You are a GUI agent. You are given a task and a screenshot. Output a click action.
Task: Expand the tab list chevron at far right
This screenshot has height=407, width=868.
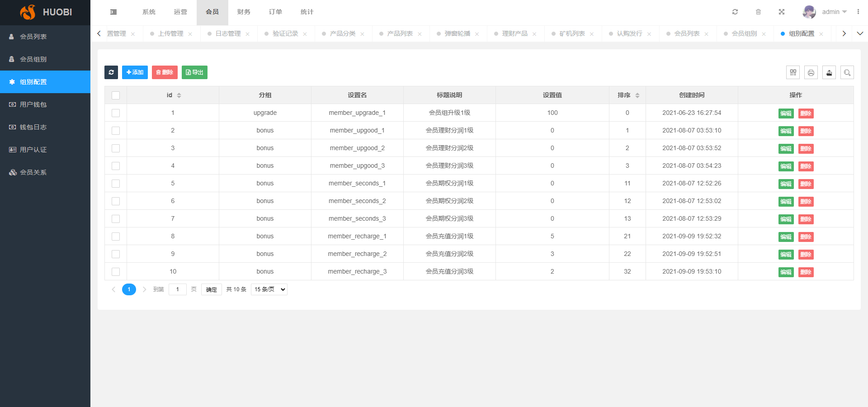[860, 33]
